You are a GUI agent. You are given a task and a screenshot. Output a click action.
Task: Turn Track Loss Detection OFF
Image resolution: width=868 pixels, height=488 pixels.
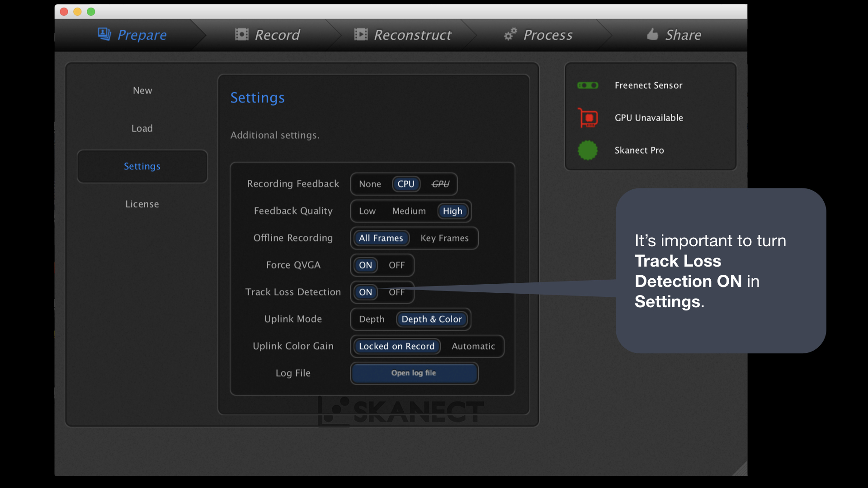tap(396, 292)
